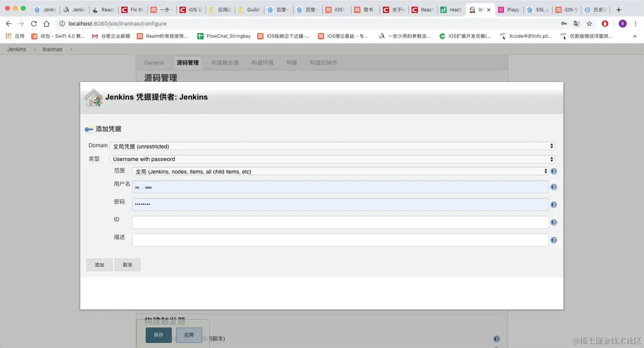This screenshot has height=348, width=644.
Task: Show help for 用户名 field
Action: (554, 187)
